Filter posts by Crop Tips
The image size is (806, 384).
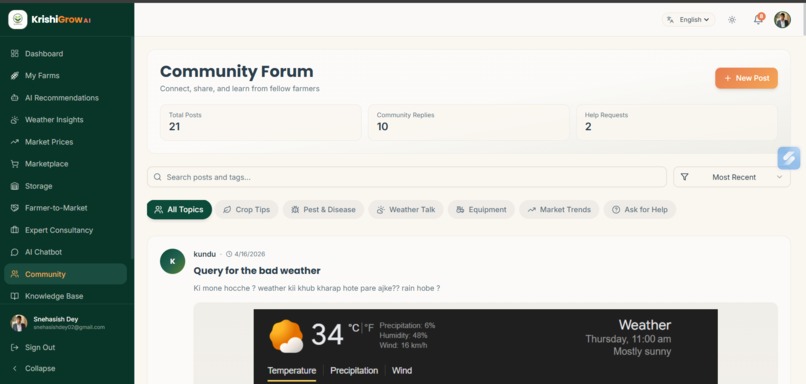click(247, 210)
